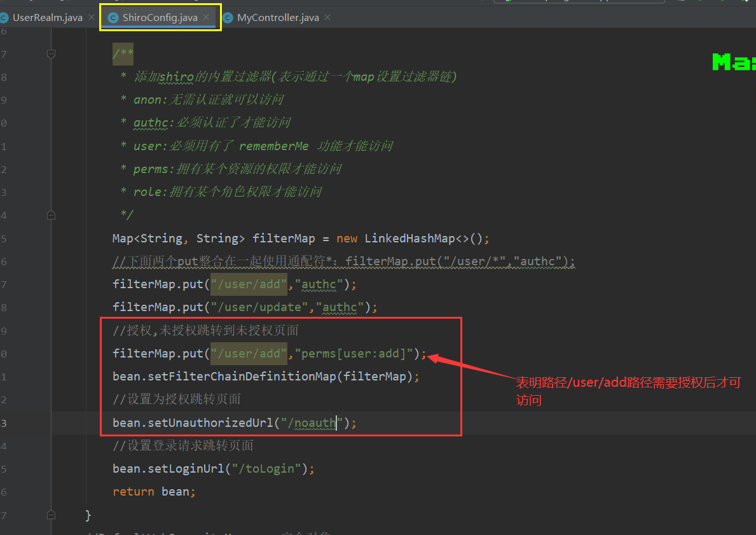Close the ShiroConfig.java tab
Screen dimensions: 756x535
[x=206, y=17]
